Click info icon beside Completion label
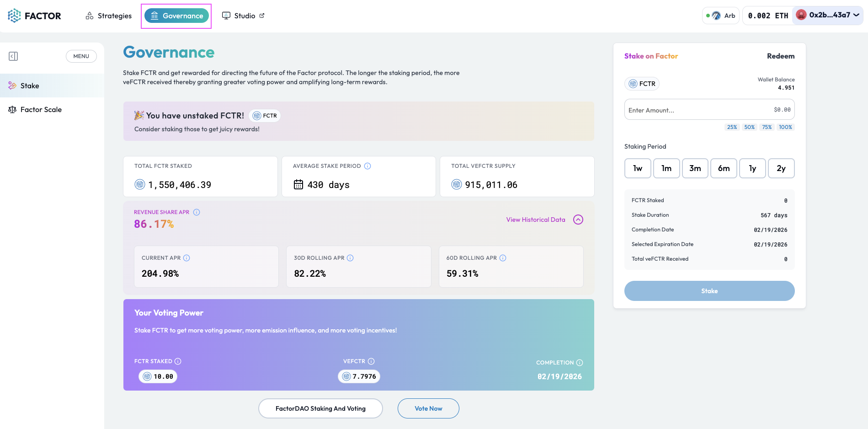This screenshot has width=868, height=429. pyautogui.click(x=580, y=363)
